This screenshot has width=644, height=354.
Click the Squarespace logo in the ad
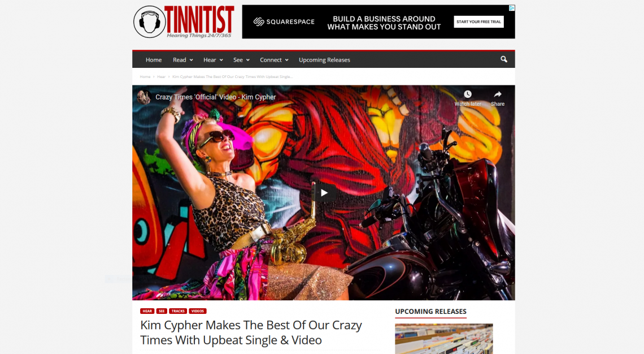click(x=284, y=22)
